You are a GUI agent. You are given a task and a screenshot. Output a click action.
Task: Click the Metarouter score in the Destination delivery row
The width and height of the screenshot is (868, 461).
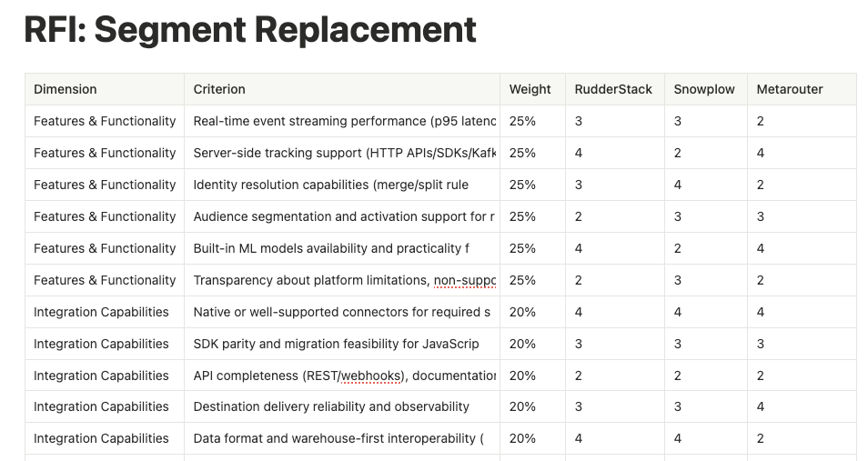tap(761, 406)
